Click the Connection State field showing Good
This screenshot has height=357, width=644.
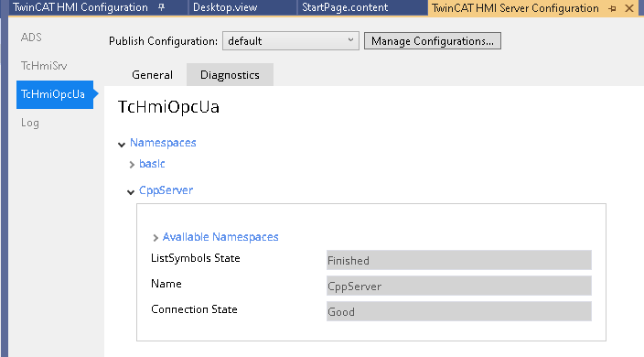pos(459,311)
